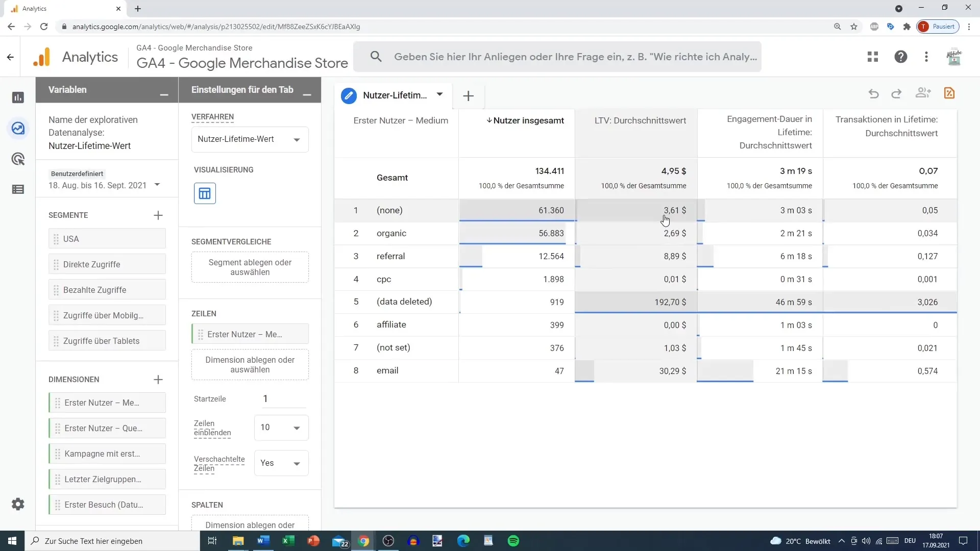Select the USA segment

[x=107, y=239]
